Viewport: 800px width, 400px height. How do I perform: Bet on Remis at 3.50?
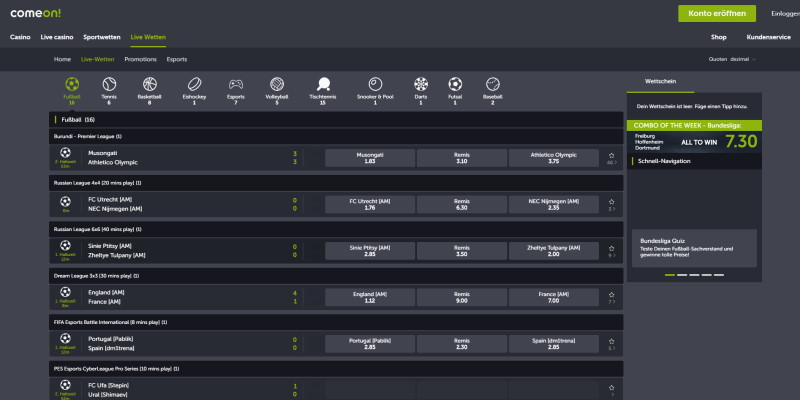462,251
